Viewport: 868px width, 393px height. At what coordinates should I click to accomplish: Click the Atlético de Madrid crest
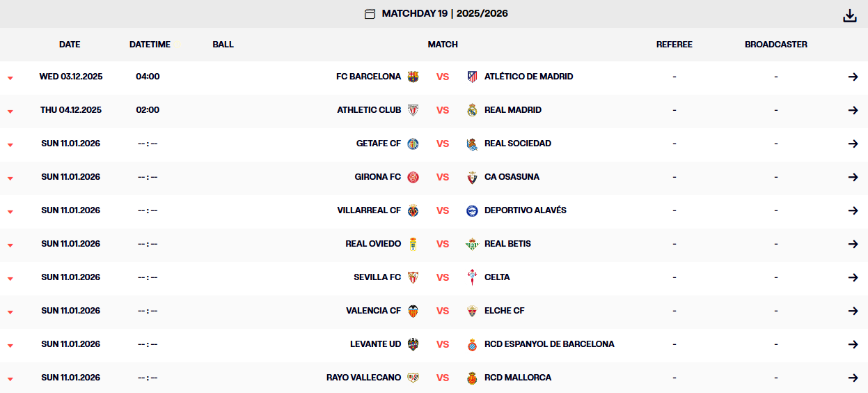pyautogui.click(x=472, y=77)
